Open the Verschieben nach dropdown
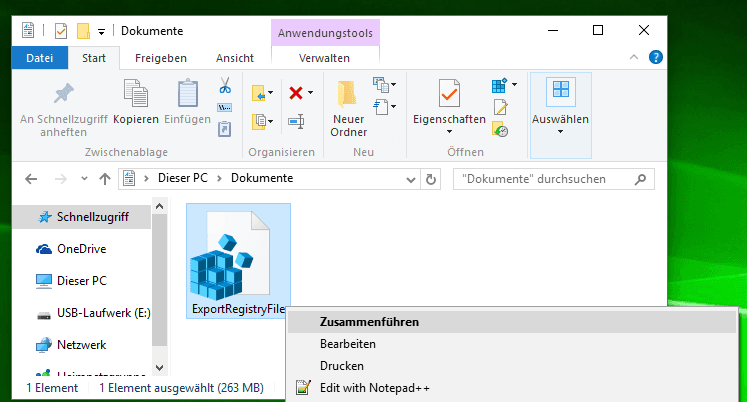 (262, 93)
